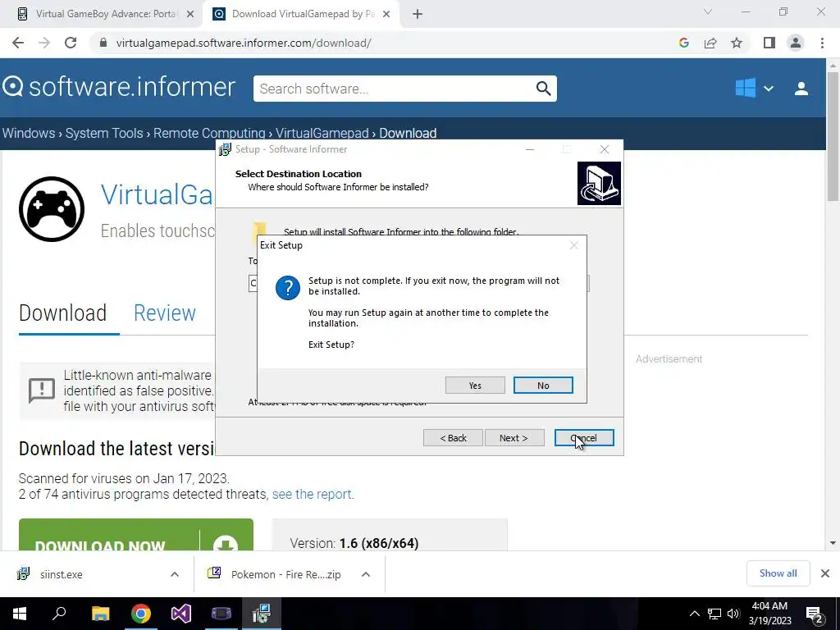Screen dimensions: 840x630
Task: Click the site lock security icon
Action: pyautogui.click(x=103, y=43)
